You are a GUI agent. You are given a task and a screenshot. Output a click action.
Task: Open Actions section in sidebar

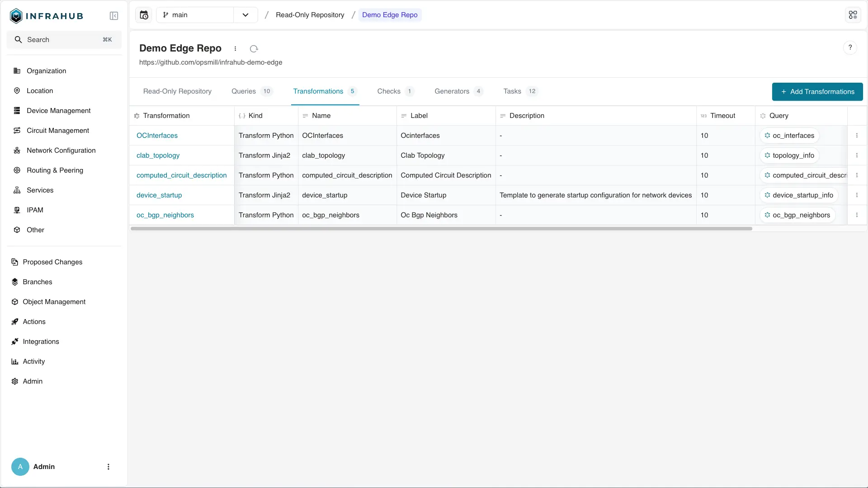tap(64, 322)
